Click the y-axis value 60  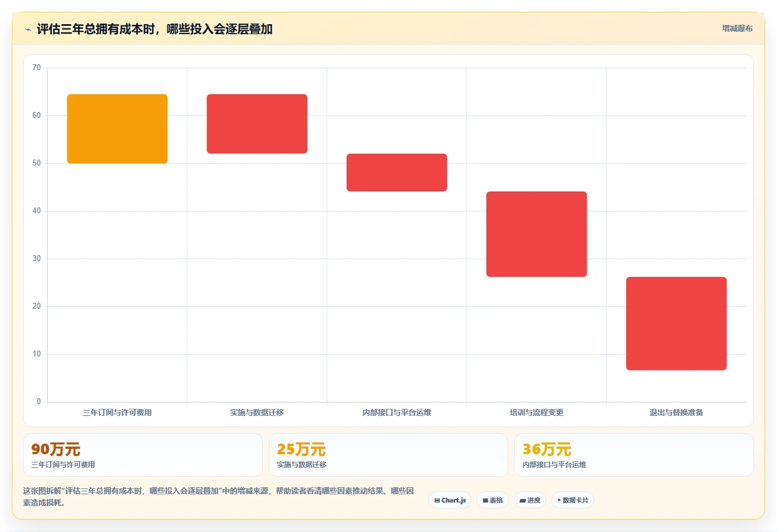37,115
